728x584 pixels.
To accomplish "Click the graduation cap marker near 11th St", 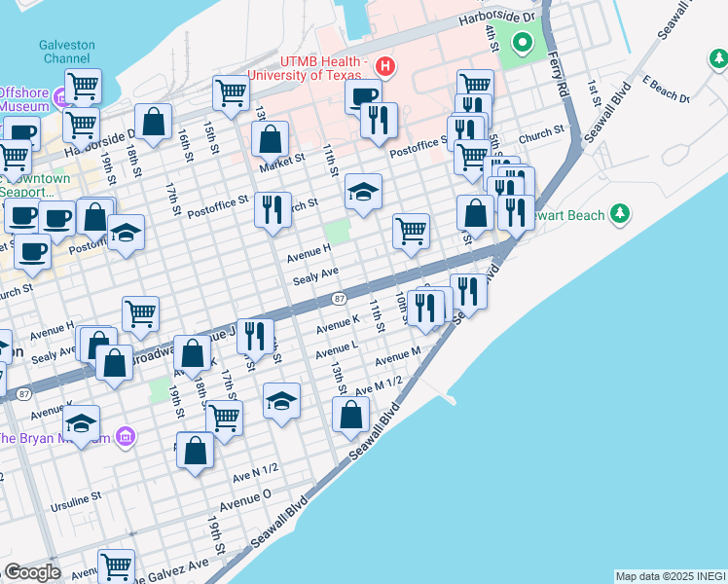I will pyautogui.click(x=363, y=190).
